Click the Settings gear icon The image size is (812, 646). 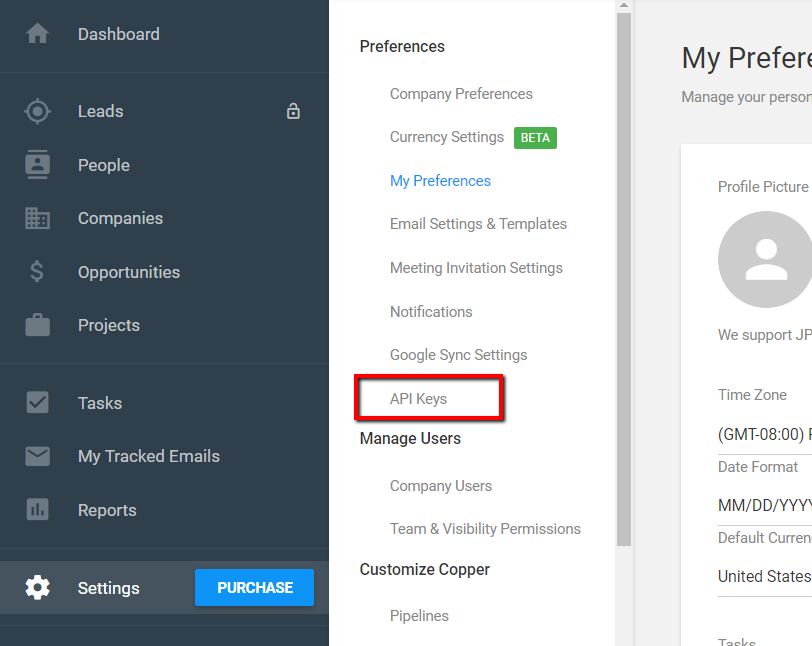click(x=37, y=587)
